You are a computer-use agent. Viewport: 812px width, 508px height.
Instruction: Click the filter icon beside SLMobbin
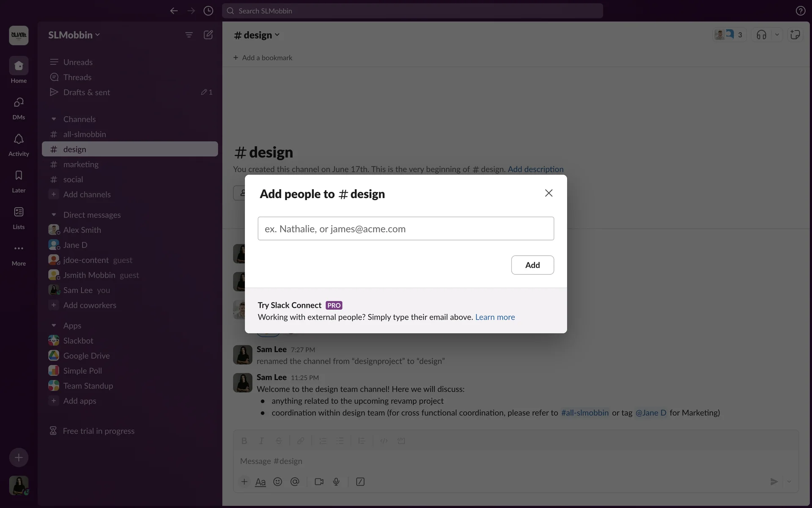189,35
